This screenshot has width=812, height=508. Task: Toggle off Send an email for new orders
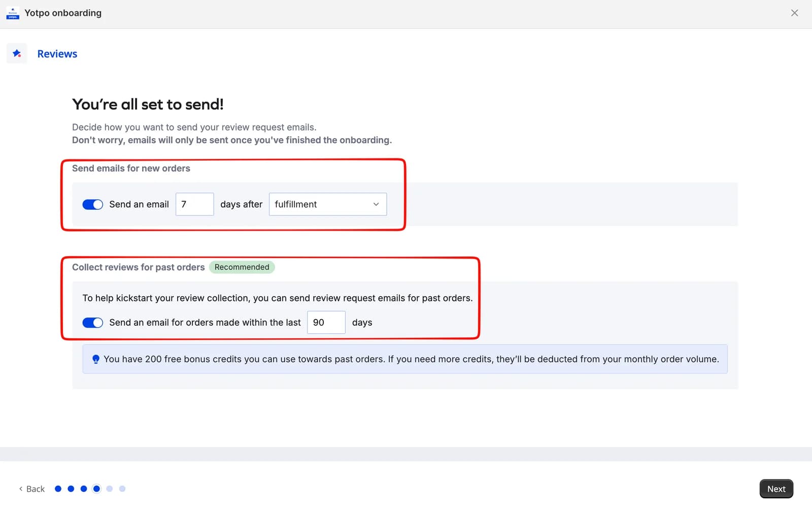[93, 204]
